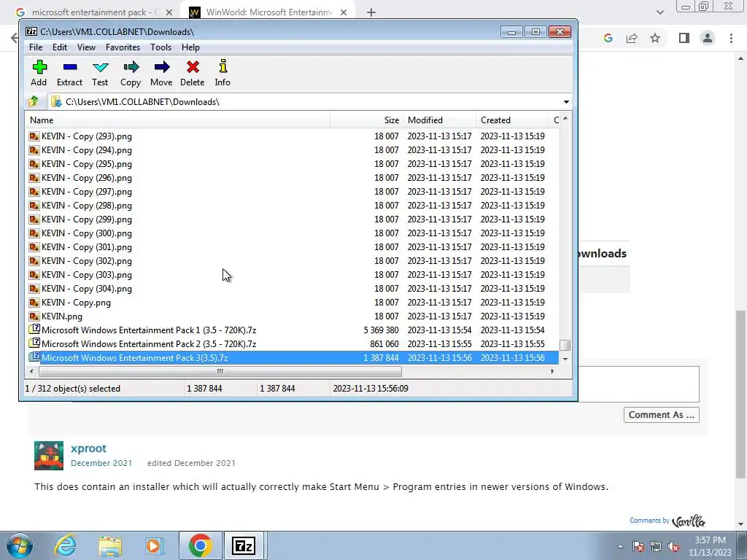This screenshot has width=747, height=560.
Task: Click the Google icon in Chrome toolbar
Action: point(608,38)
